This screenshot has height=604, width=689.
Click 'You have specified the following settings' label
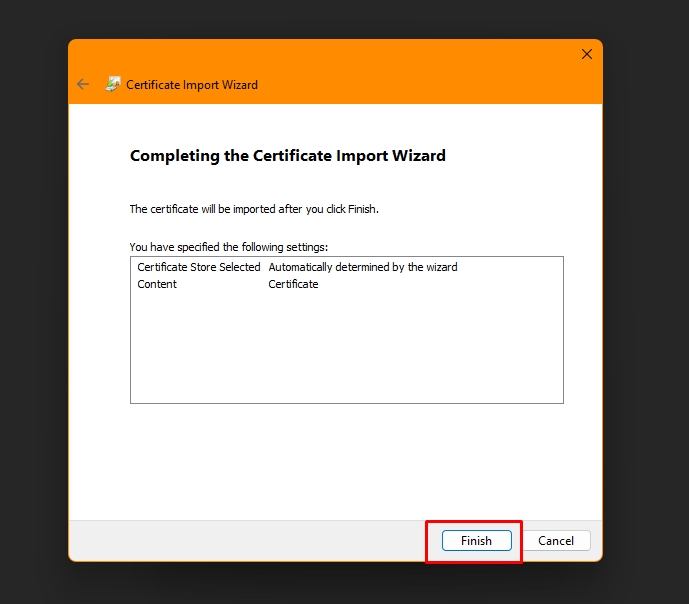click(x=229, y=246)
